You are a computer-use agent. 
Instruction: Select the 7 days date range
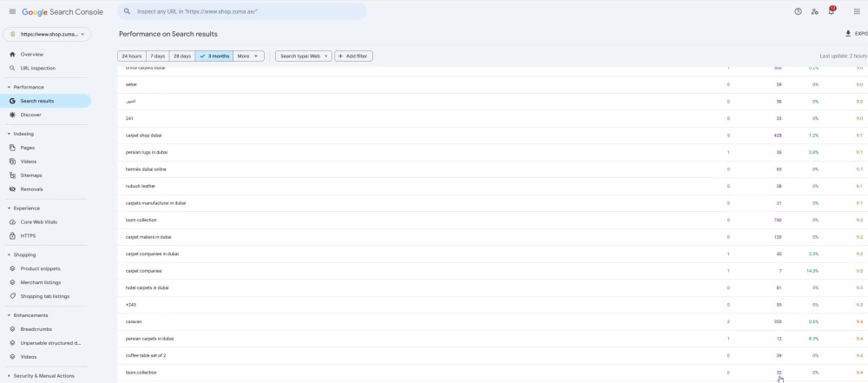[x=157, y=56]
